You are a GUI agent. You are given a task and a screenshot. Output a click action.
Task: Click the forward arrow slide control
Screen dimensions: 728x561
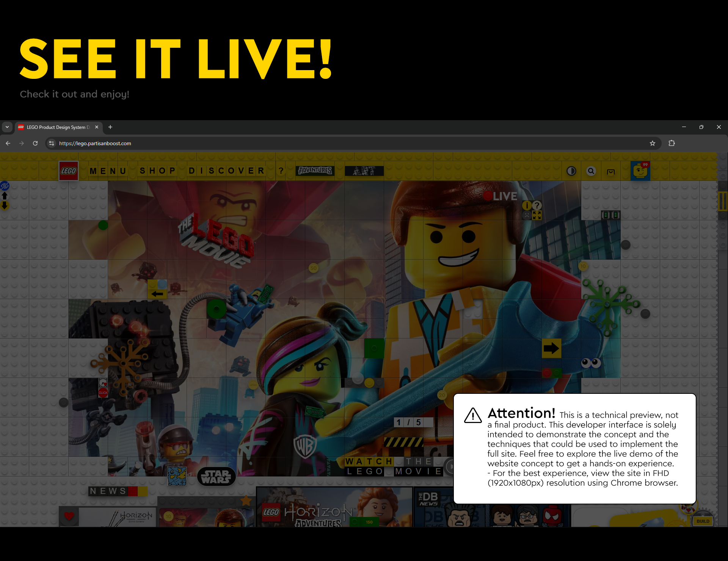tap(552, 348)
